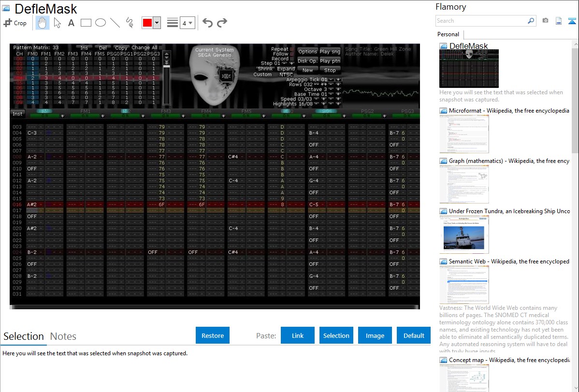
Task: Click the Options button in DefleMask
Action: tap(307, 52)
